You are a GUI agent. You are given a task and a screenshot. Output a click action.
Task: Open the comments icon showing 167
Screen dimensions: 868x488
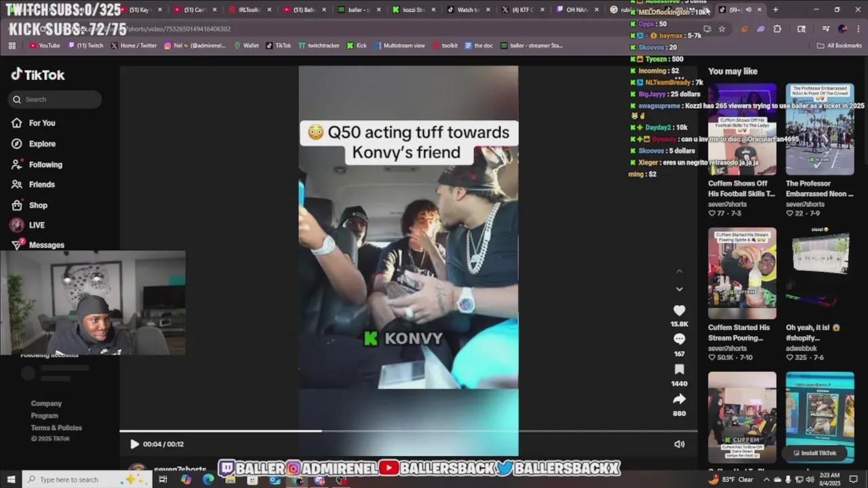pyautogui.click(x=679, y=339)
